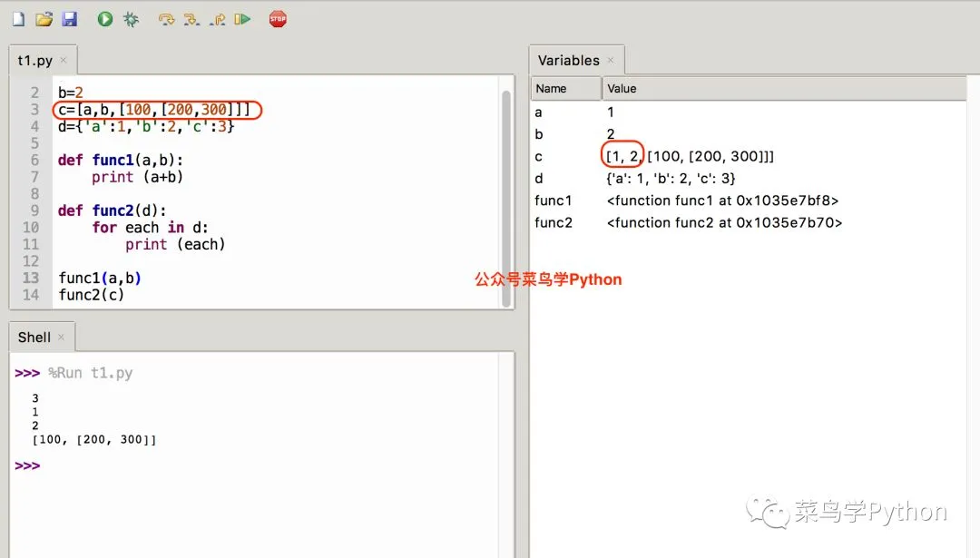Click the editor vertical scrollbar

(x=507, y=181)
